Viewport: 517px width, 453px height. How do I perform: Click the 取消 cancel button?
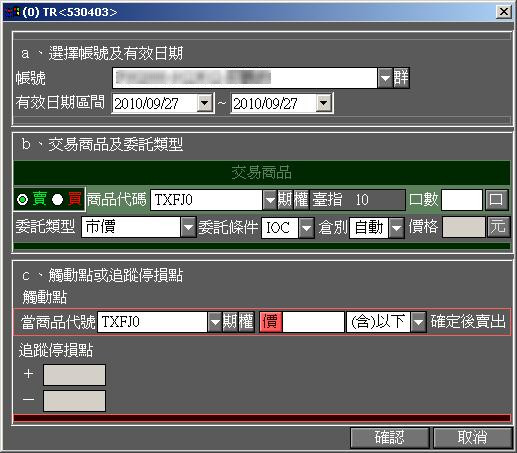click(472, 437)
